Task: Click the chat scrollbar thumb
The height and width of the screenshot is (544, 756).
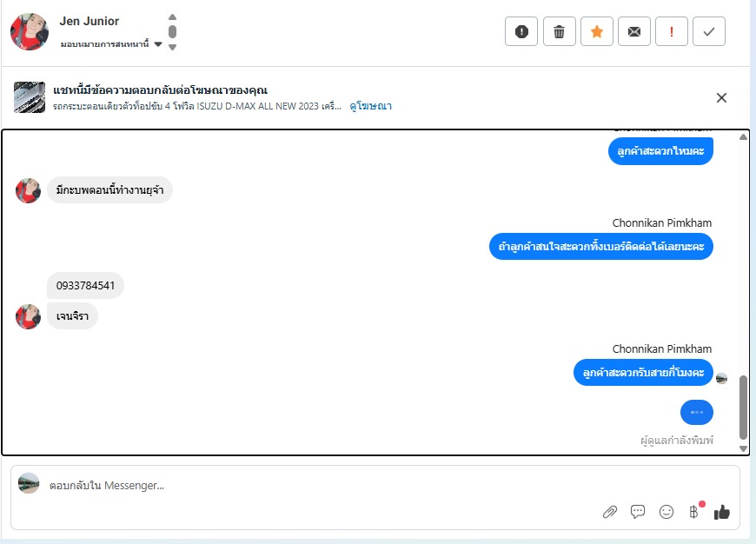Action: tap(744, 407)
